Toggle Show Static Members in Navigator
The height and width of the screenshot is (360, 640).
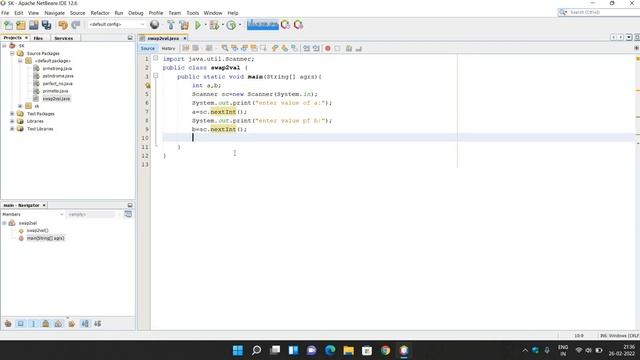pyautogui.click(x=33, y=324)
